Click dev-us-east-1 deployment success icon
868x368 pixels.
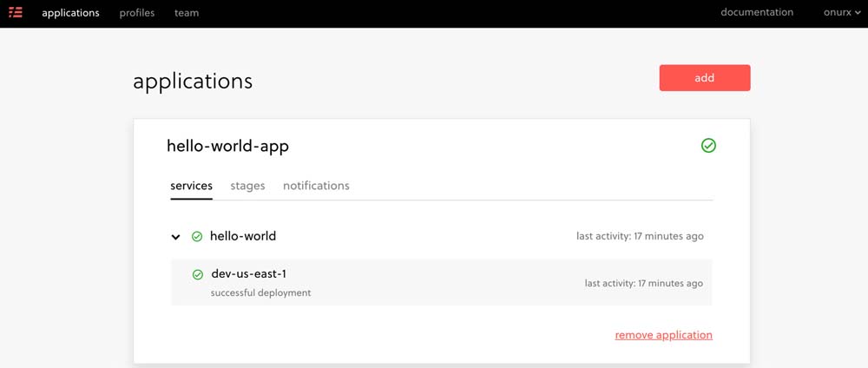click(198, 274)
